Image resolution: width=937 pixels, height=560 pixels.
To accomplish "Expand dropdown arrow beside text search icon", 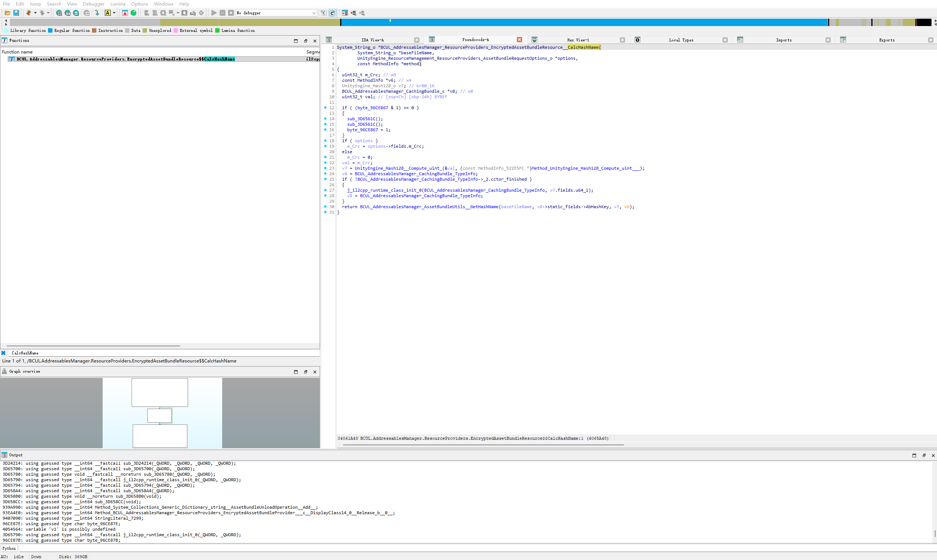I will 114,13.
